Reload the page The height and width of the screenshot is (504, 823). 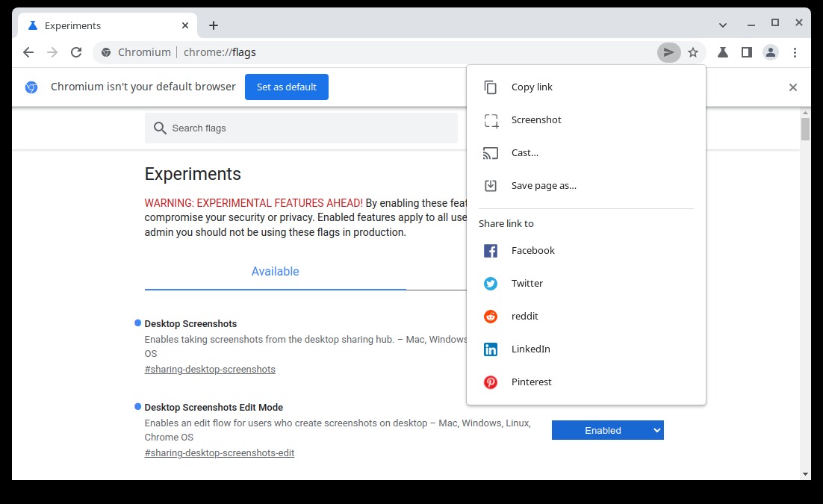[75, 52]
